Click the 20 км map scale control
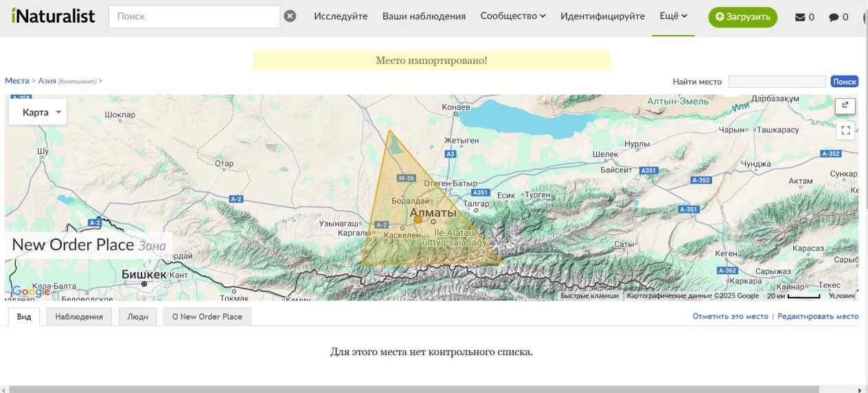 (794, 296)
